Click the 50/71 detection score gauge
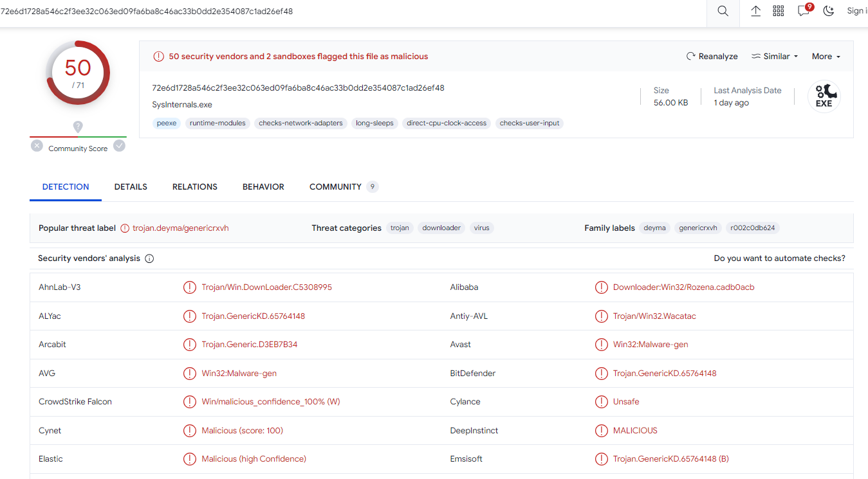The height and width of the screenshot is (479, 868). click(x=78, y=73)
